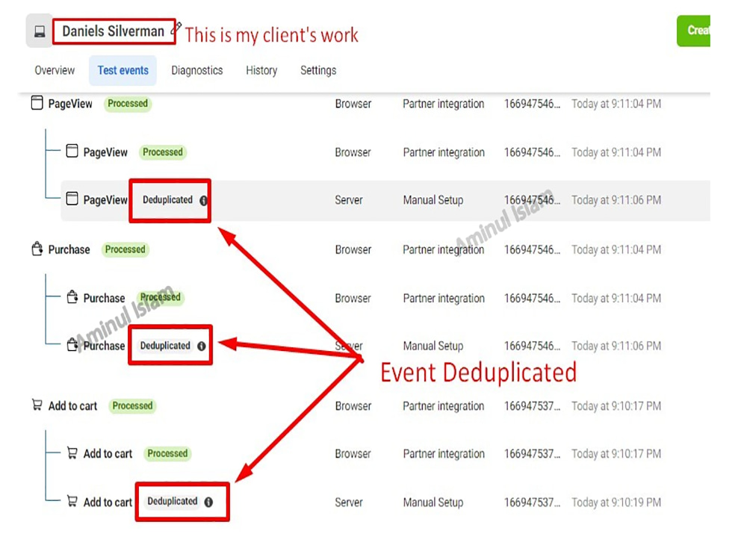This screenshot has width=747, height=560.
Task: Click the nested Processed PageView window icon
Action: tap(72, 151)
